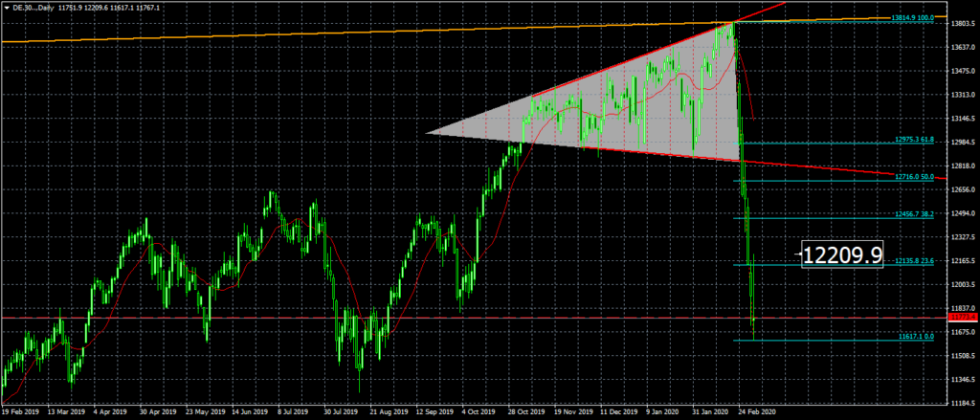The image size is (980, 420).
Task: Click the 12716.0 50.0 Fibonacci level label
Action: [x=914, y=177]
